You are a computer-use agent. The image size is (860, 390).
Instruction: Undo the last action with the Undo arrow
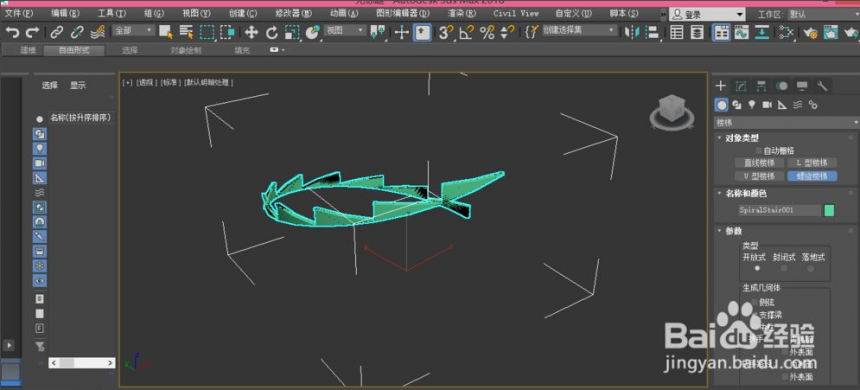tap(12, 32)
